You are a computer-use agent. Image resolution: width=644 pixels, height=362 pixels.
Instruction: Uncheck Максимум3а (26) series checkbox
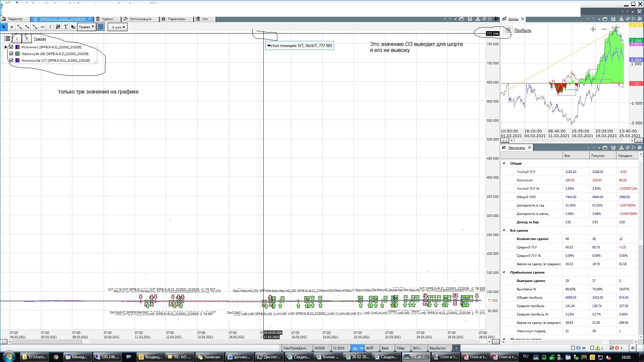coord(11,54)
